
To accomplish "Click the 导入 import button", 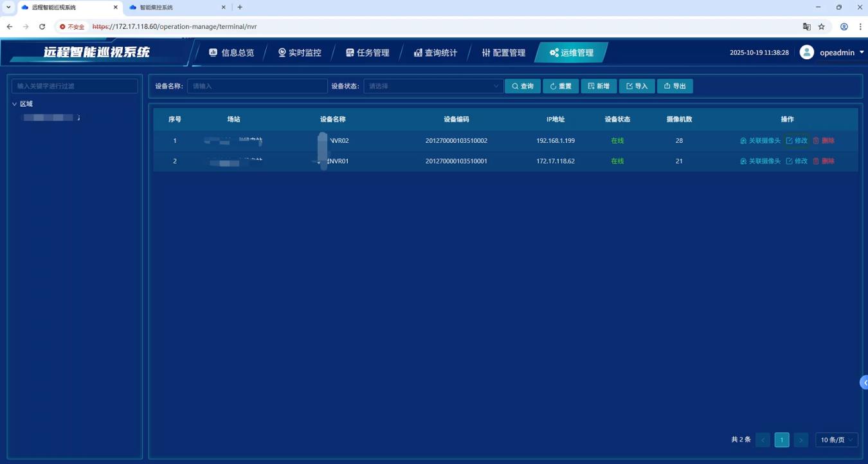I will [637, 86].
